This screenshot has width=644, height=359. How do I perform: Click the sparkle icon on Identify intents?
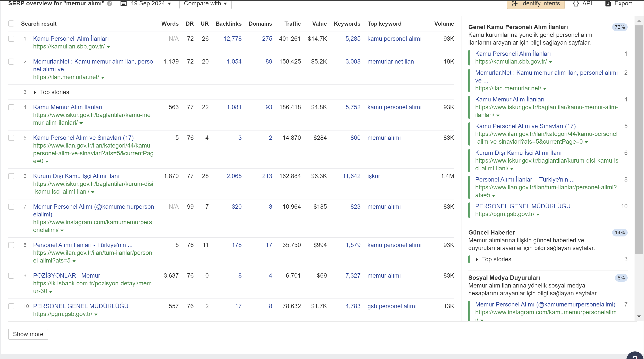point(514,3)
